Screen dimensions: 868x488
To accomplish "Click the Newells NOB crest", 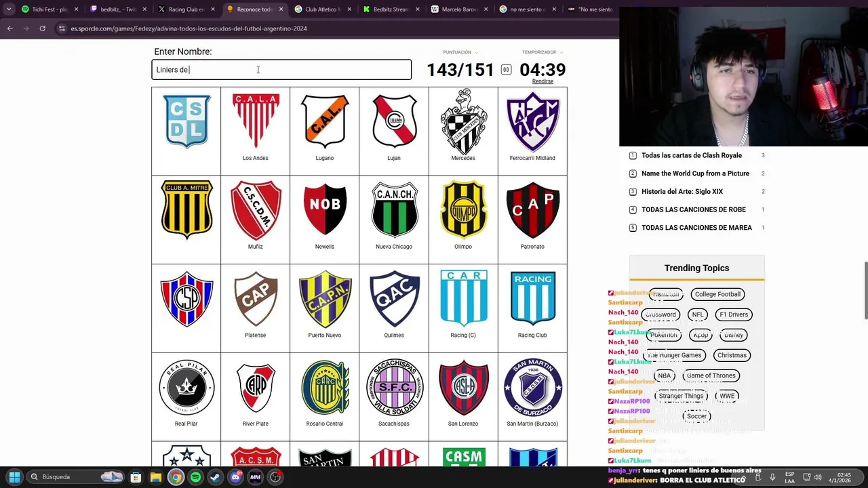I will (x=325, y=209).
